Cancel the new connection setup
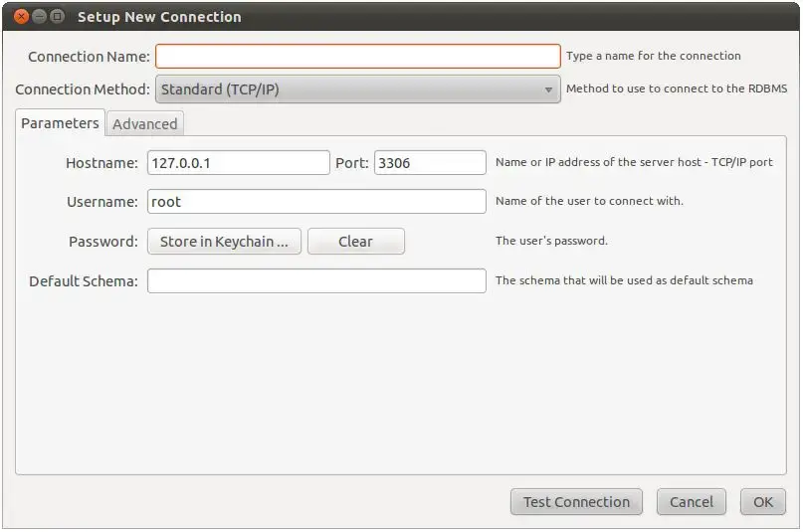803x532 pixels. [x=691, y=502]
